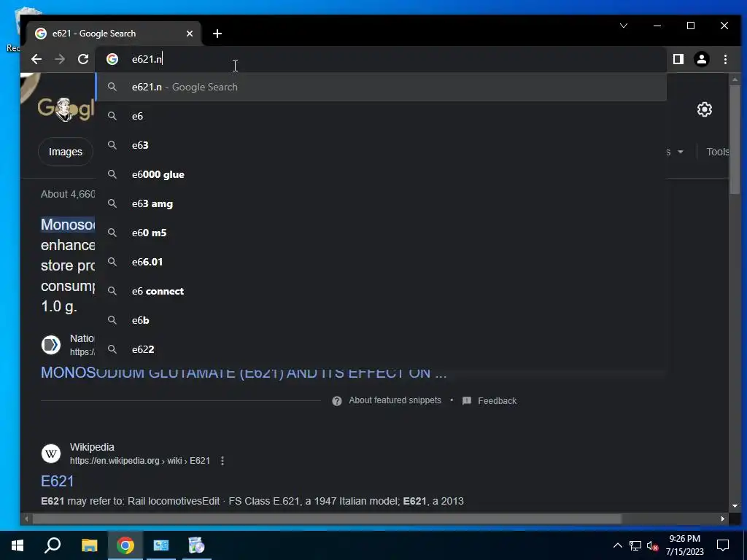
Task: Open Chrome side panel icon
Action: tap(678, 59)
